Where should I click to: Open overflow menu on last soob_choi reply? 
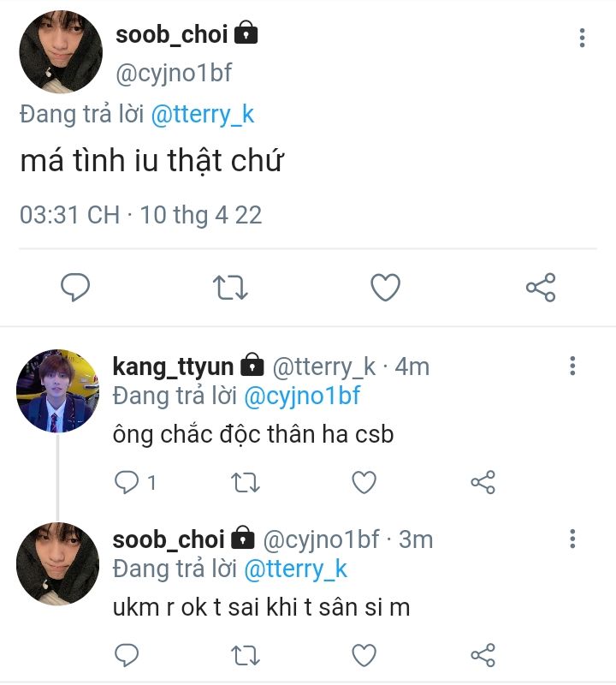[x=572, y=539]
